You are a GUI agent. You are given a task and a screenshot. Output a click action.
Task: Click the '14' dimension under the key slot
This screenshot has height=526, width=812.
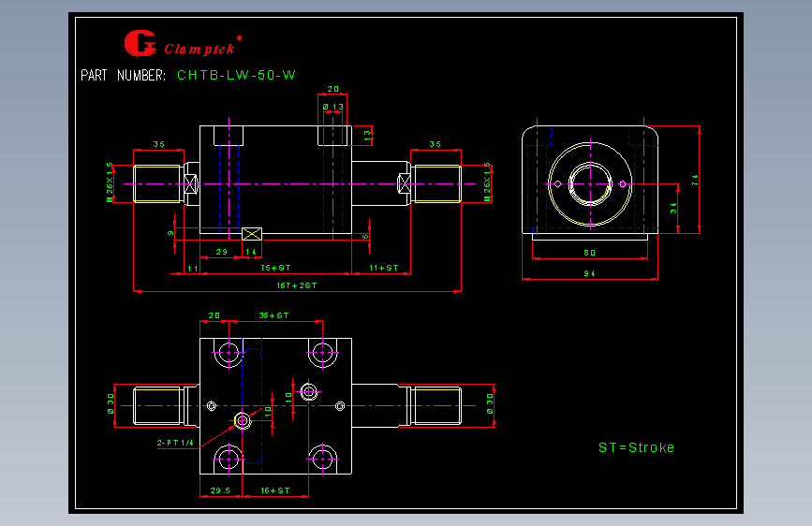tap(251, 252)
